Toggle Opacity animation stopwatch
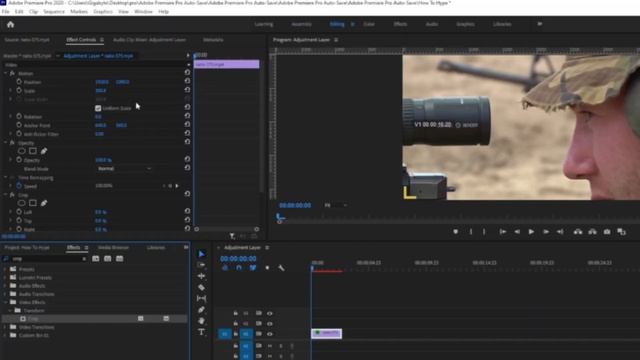Screen dimensions: 640x360 pos(19,160)
